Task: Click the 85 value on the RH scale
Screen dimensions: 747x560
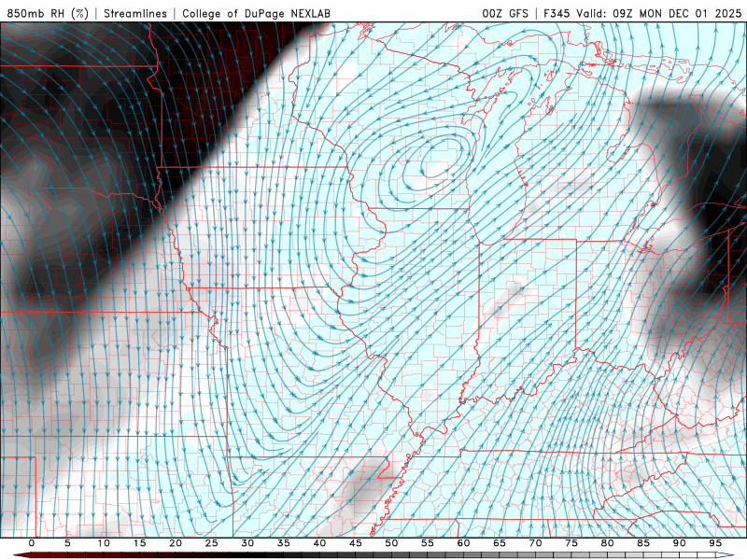Action: 643,543
